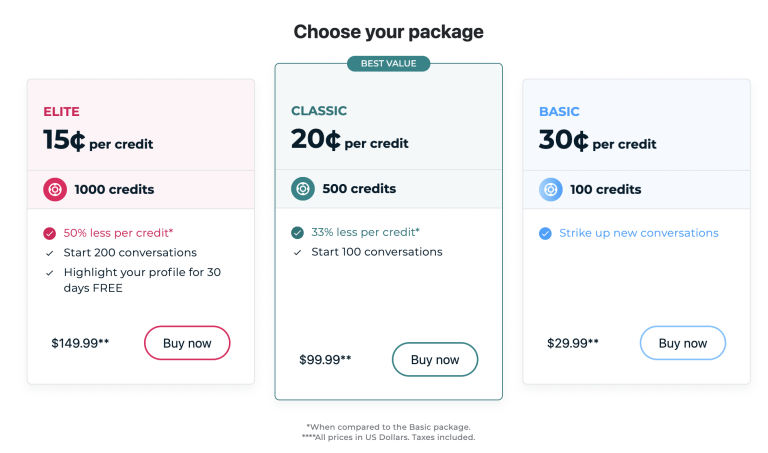The height and width of the screenshot is (453, 768).
Task: Click the red Elite credits coin icon
Action: [55, 190]
